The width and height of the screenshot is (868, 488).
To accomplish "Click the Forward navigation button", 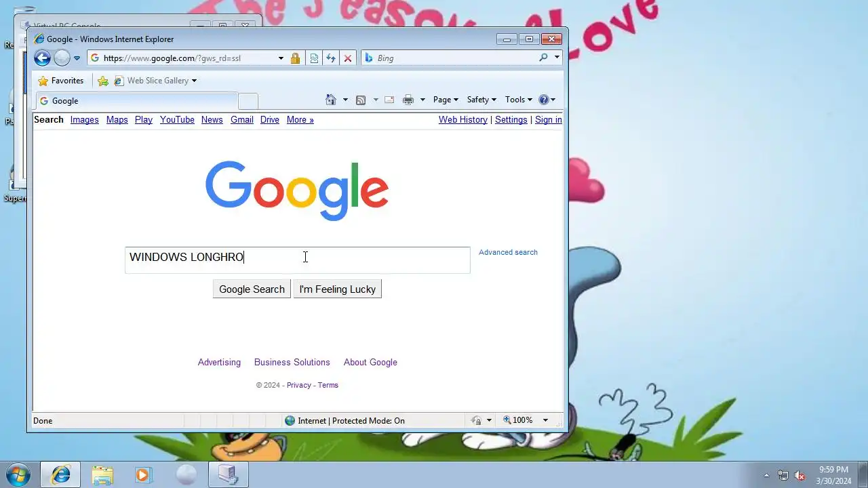I will tap(62, 58).
